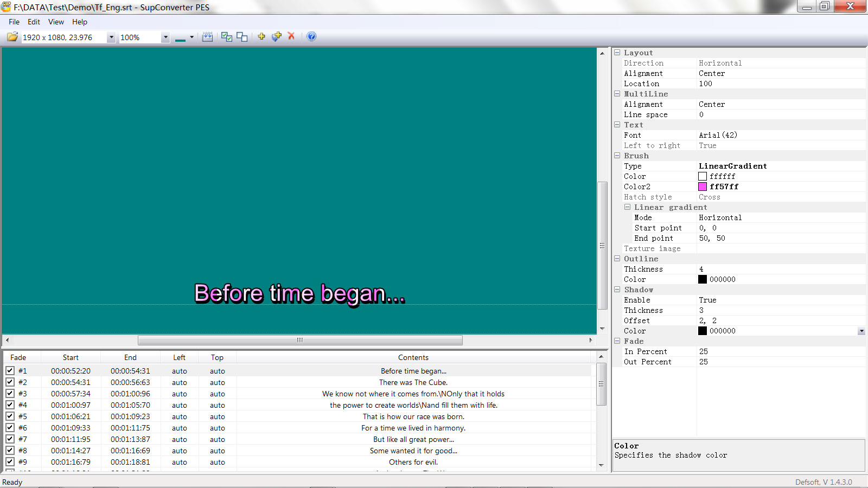
Task: Click the check all subtitles icon
Action: 227,37
